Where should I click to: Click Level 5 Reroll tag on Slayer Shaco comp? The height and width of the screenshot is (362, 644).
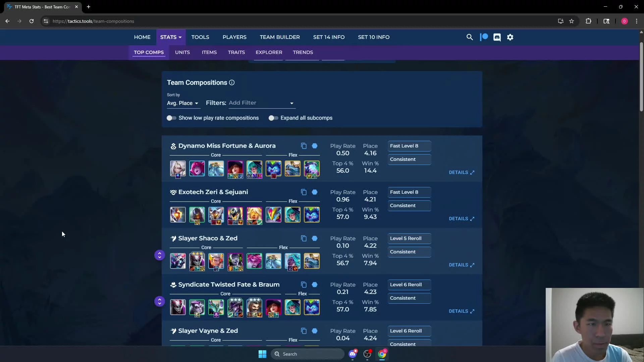click(x=410, y=238)
